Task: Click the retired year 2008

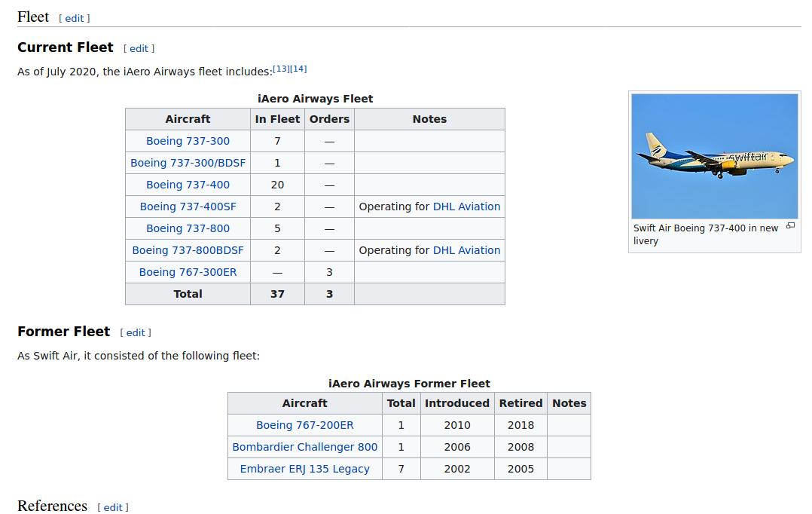Action: coord(521,447)
